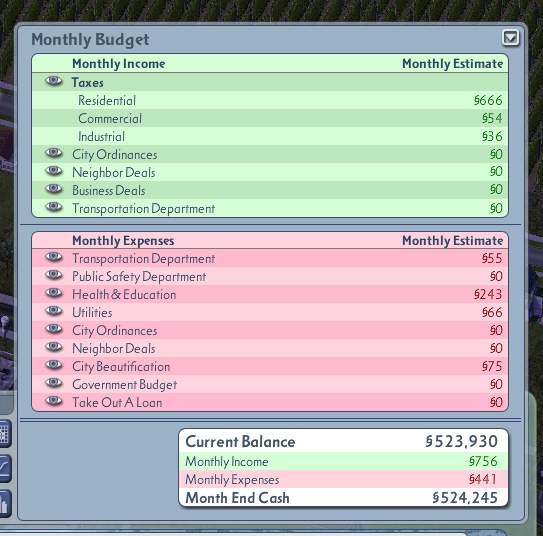The image size is (543, 536).
Task: Click Health & Education estimate §243
Action: [x=488, y=294]
